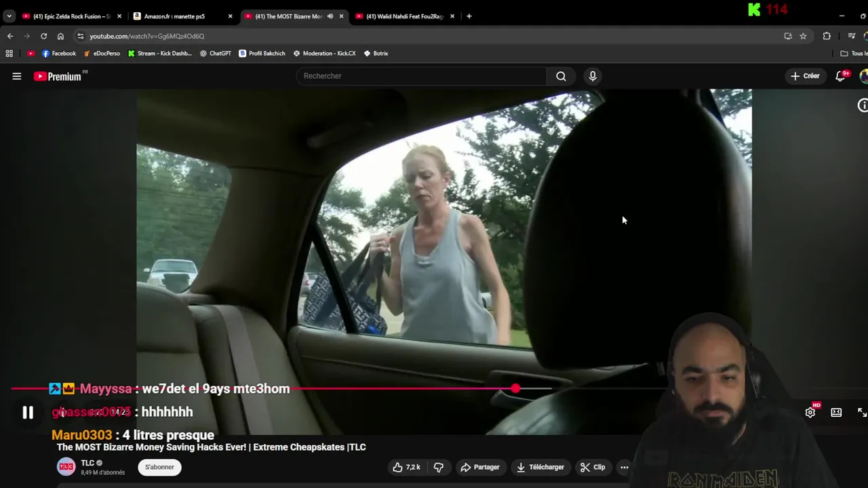Open Stream - Kick Dashboard bookmark
868x488 pixels.
[160, 53]
